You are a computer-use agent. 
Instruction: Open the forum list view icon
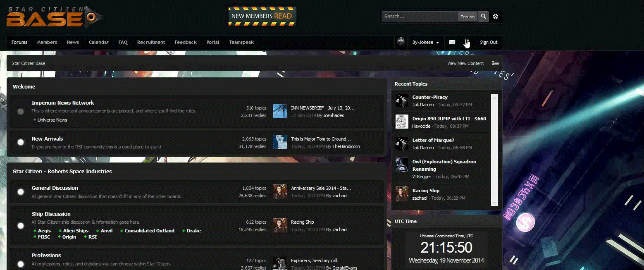point(496,63)
